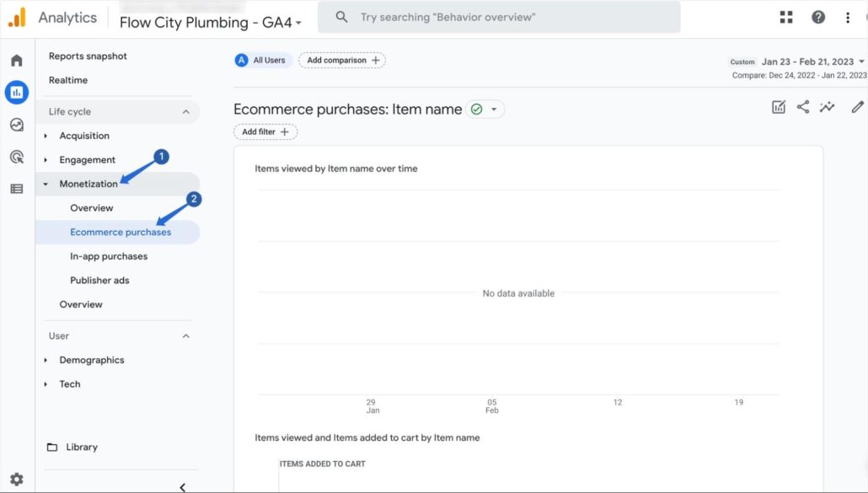Viewport: 868px width, 493px height.
Task: Expand the Acquisition tree item
Action: point(46,136)
